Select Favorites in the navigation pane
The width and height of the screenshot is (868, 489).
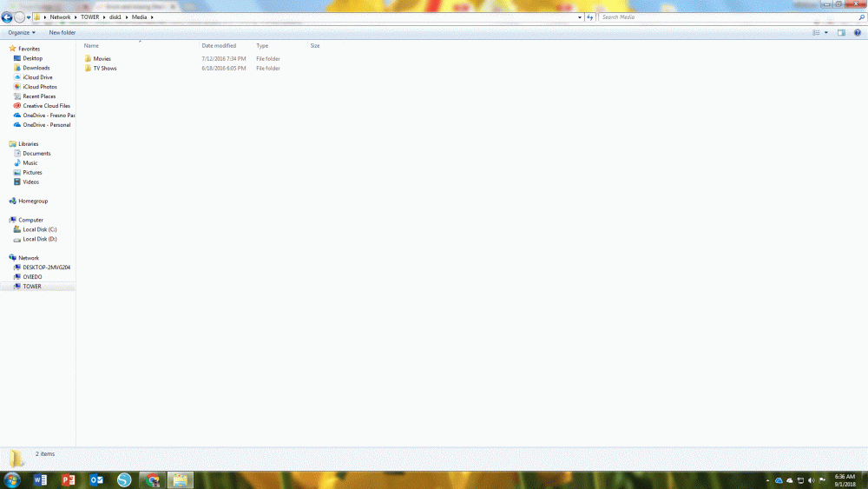(x=29, y=49)
